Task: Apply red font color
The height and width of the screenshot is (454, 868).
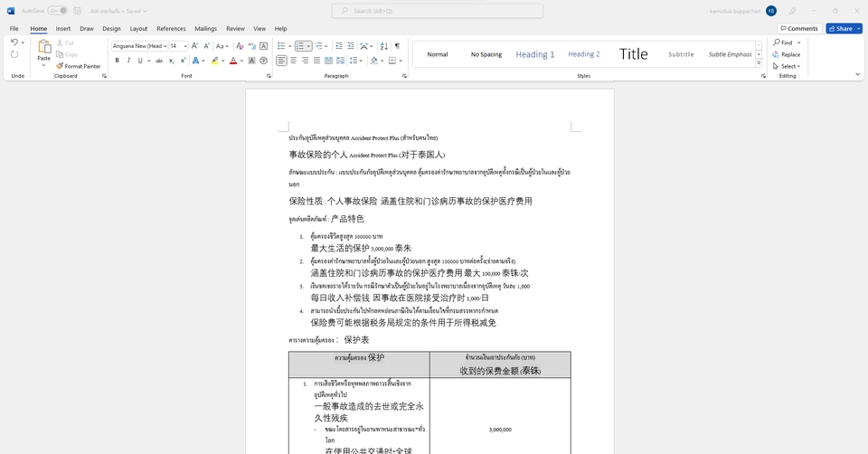Action: [233, 61]
